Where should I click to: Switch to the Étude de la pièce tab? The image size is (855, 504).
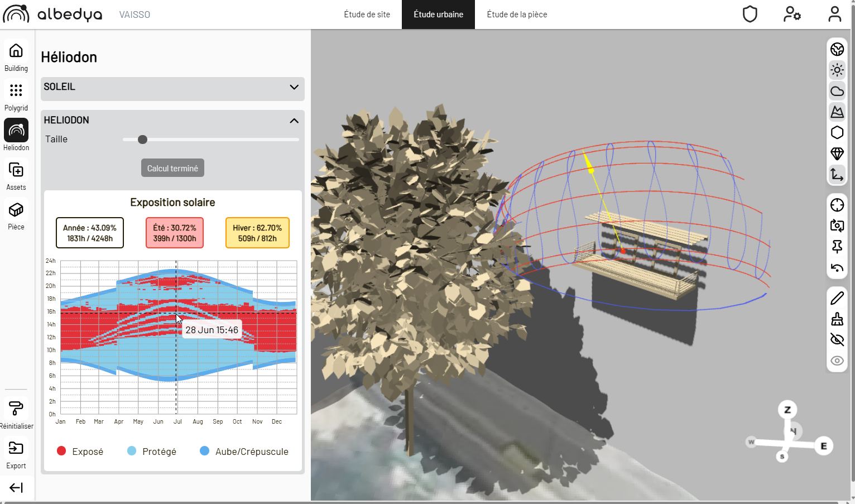click(x=517, y=15)
